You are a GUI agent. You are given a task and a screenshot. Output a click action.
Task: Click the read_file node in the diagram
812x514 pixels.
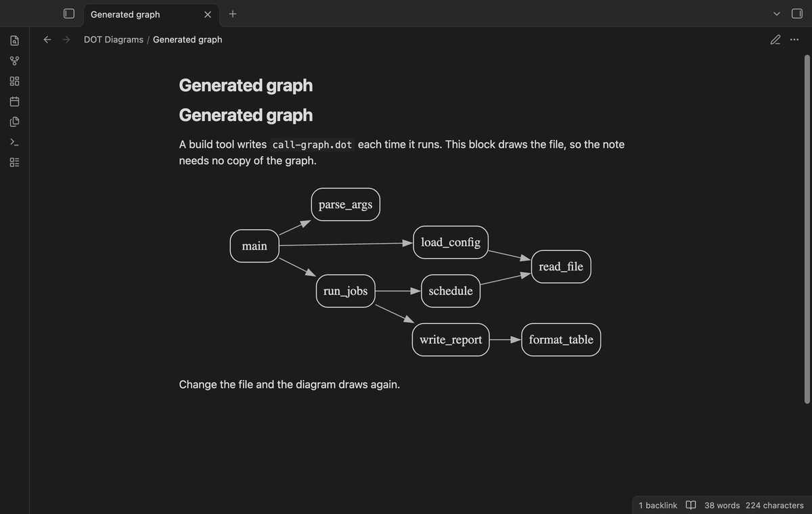click(561, 266)
